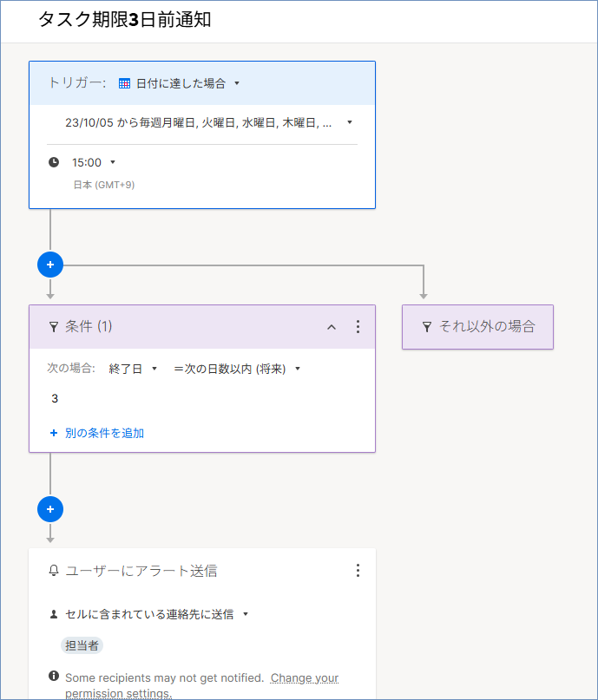Open the recurrence schedule dropdown starting 23/10/05

208,123
